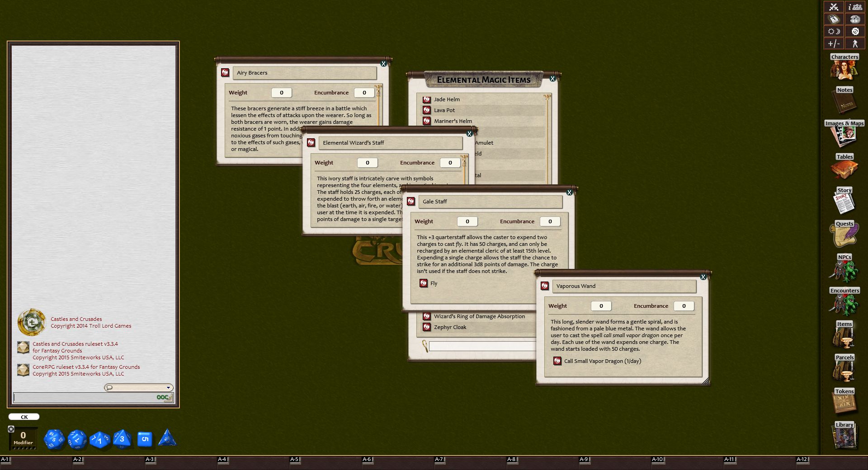Open the Tables book icon

coord(844,168)
